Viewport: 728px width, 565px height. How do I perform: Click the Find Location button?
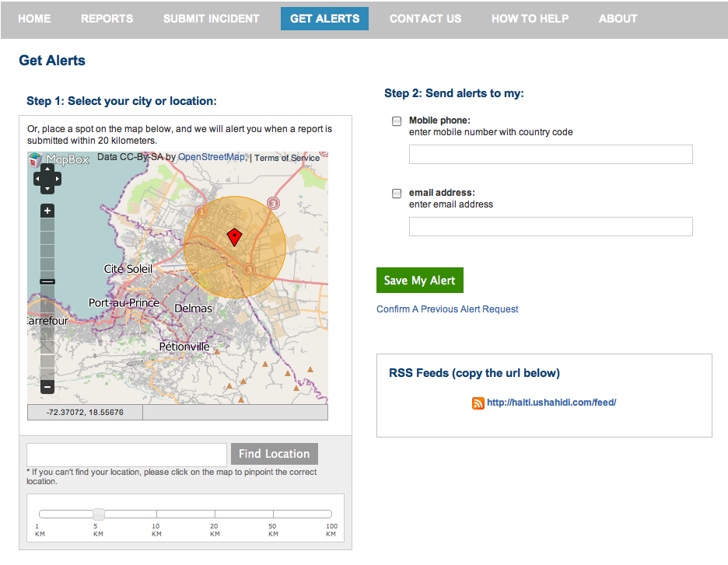click(274, 454)
